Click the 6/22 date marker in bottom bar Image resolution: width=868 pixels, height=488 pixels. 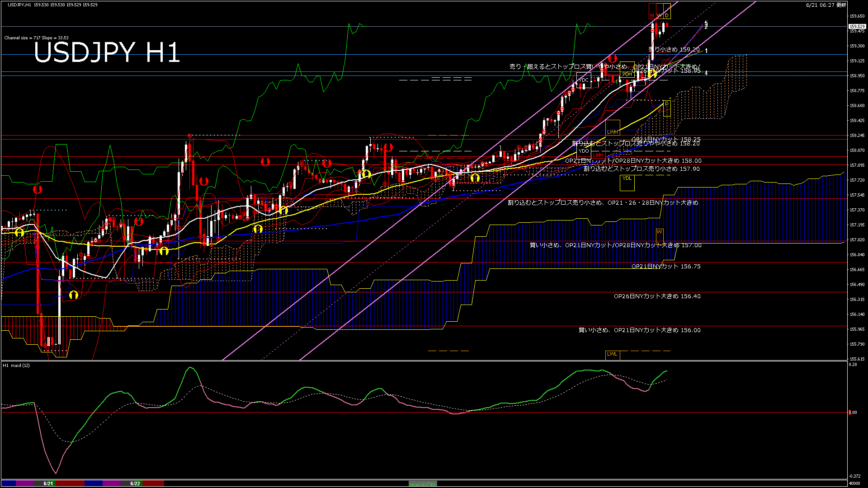pos(135,483)
